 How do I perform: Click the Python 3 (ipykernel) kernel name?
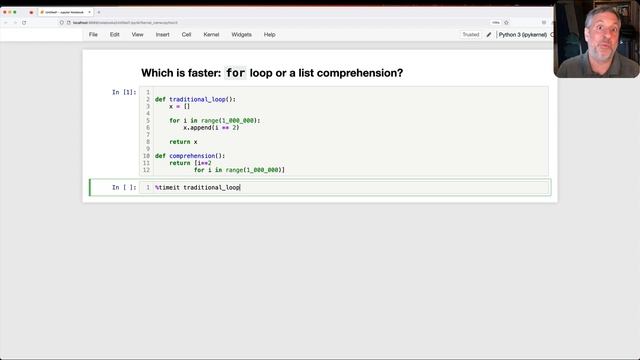point(522,35)
